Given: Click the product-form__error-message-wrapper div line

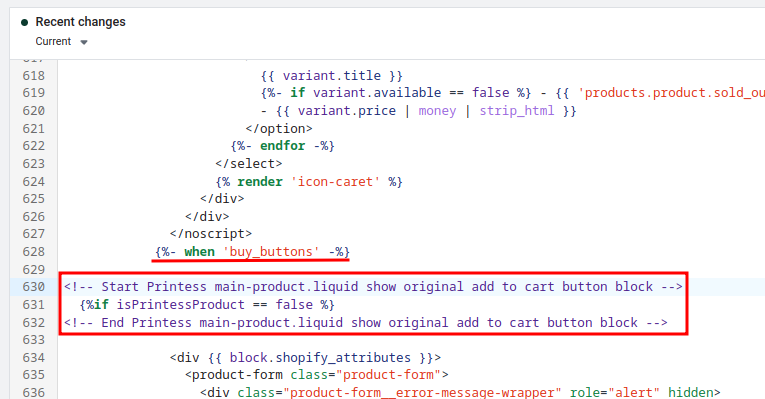Looking at the screenshot, I should (460, 392).
